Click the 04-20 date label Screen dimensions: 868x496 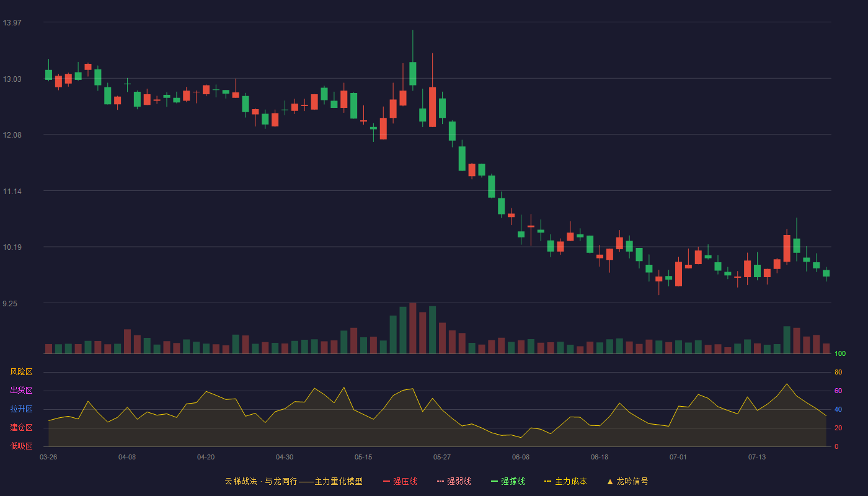(206, 457)
